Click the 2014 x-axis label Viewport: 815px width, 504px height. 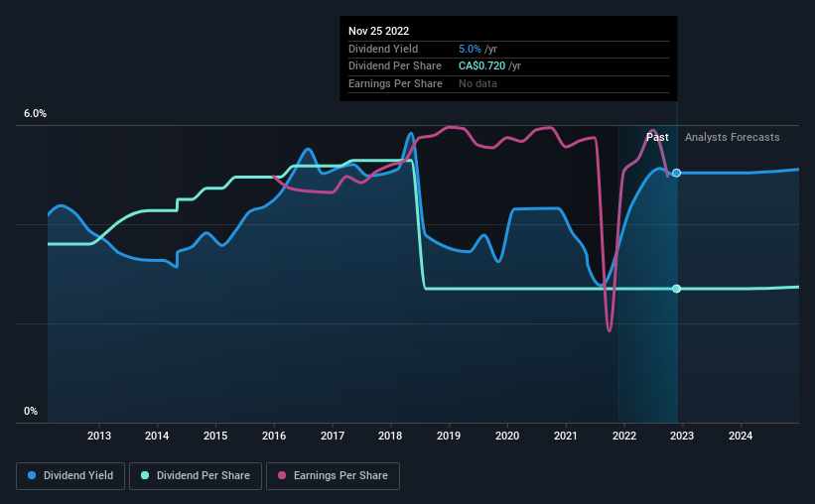pos(157,436)
